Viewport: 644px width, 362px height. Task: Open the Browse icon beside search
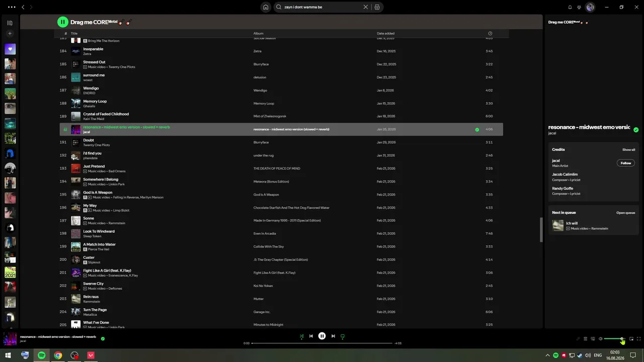click(377, 7)
